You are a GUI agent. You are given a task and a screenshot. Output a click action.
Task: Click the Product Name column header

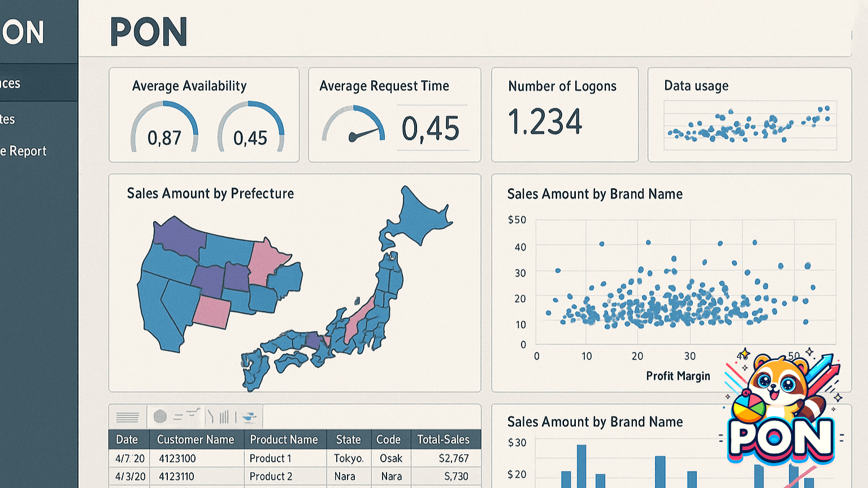(284, 439)
